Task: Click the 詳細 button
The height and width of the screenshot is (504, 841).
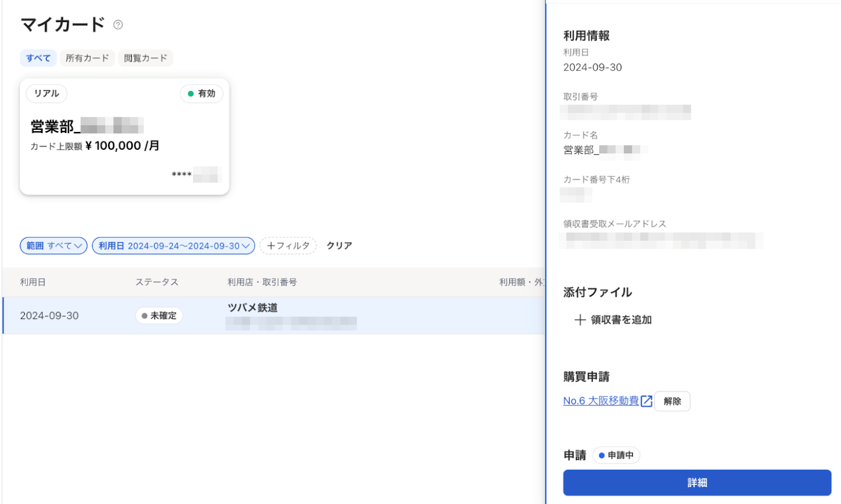Action: coord(697,482)
